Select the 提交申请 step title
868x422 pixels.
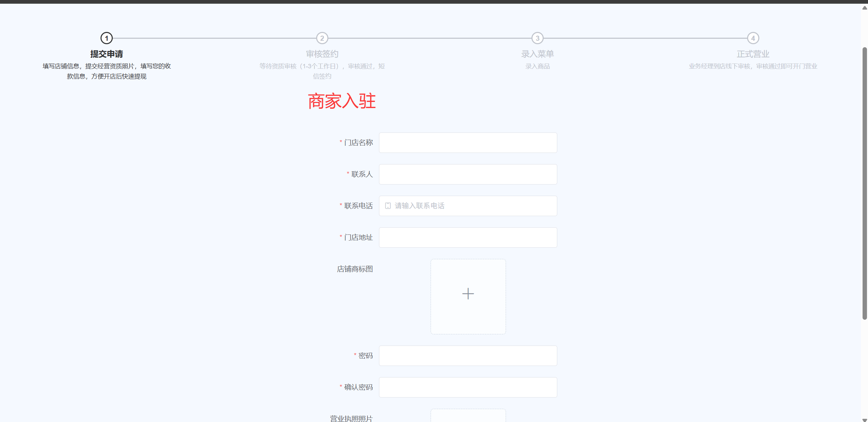coord(107,54)
